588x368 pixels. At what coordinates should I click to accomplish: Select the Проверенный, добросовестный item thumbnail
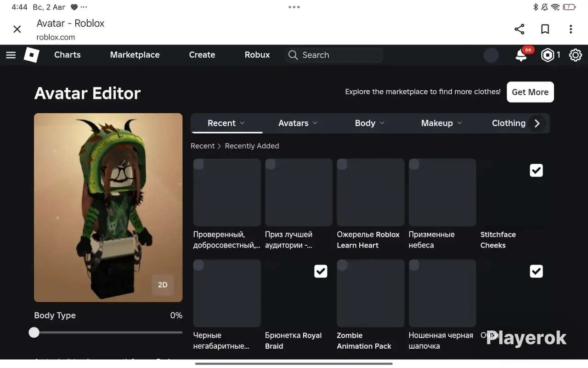click(x=227, y=192)
